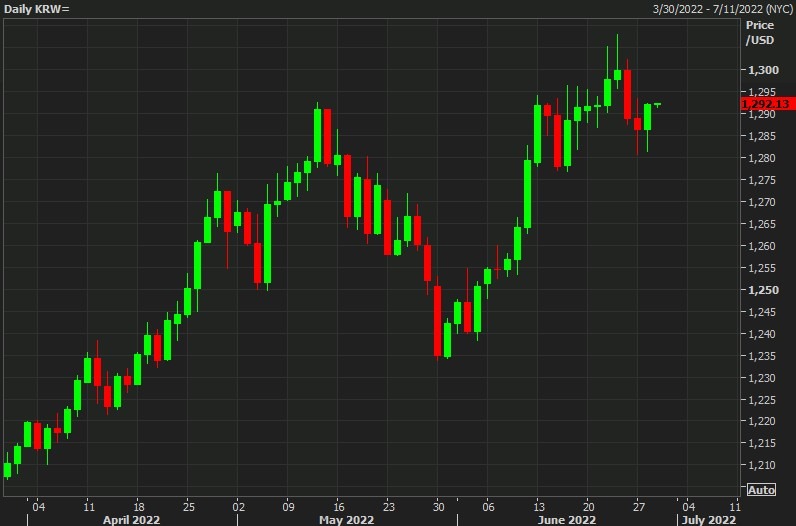Screen dimensions: 796x526
Task: Select the 'Daily KRW=' chart title
Action: (37, 9)
